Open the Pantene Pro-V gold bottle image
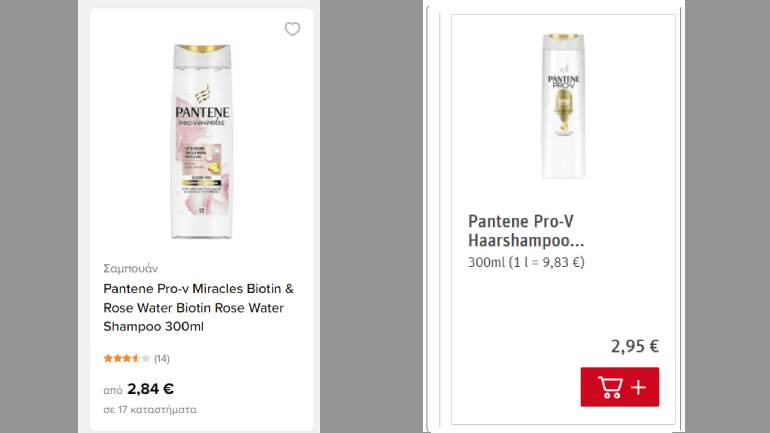This screenshot has height=433, width=770. coord(563,106)
